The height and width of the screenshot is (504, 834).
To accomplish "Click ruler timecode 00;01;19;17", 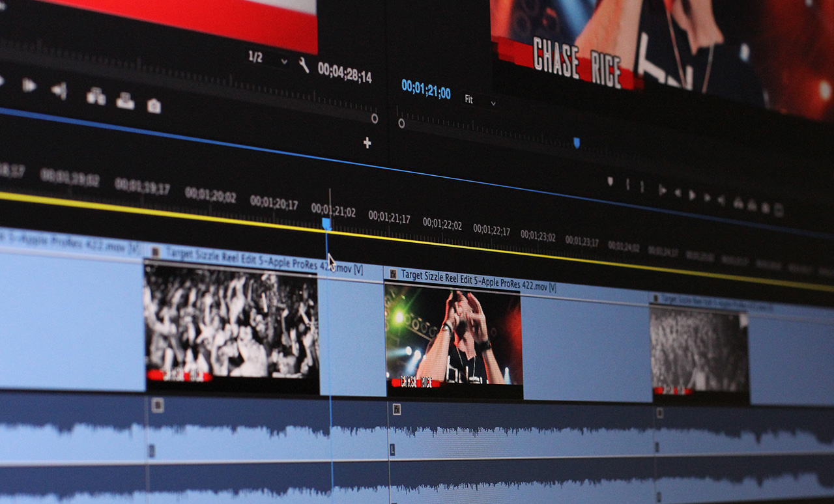I will tap(142, 186).
